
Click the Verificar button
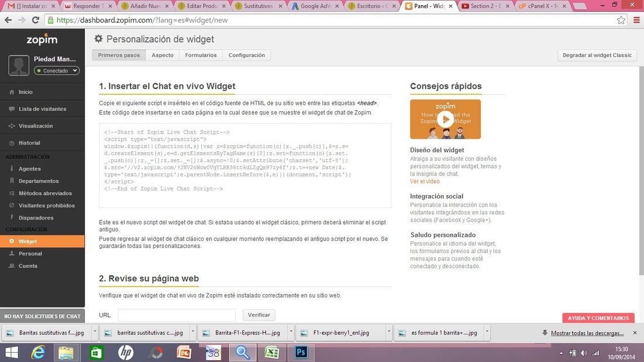pyautogui.click(x=259, y=315)
